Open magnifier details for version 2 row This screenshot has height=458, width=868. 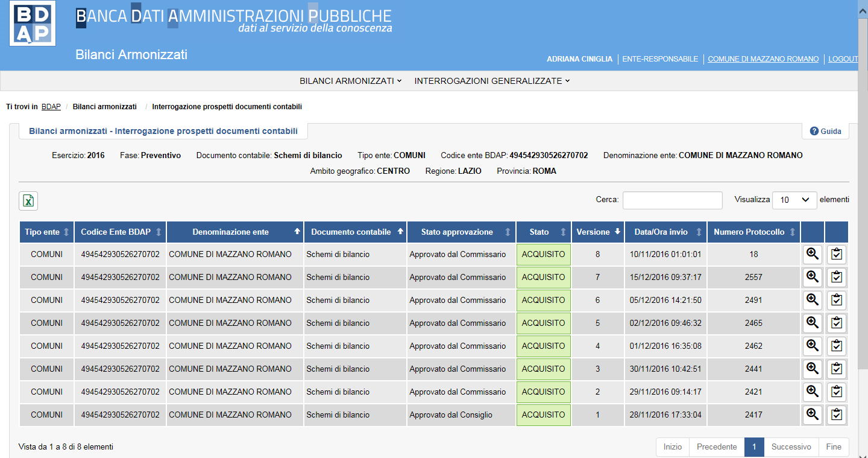(x=813, y=392)
